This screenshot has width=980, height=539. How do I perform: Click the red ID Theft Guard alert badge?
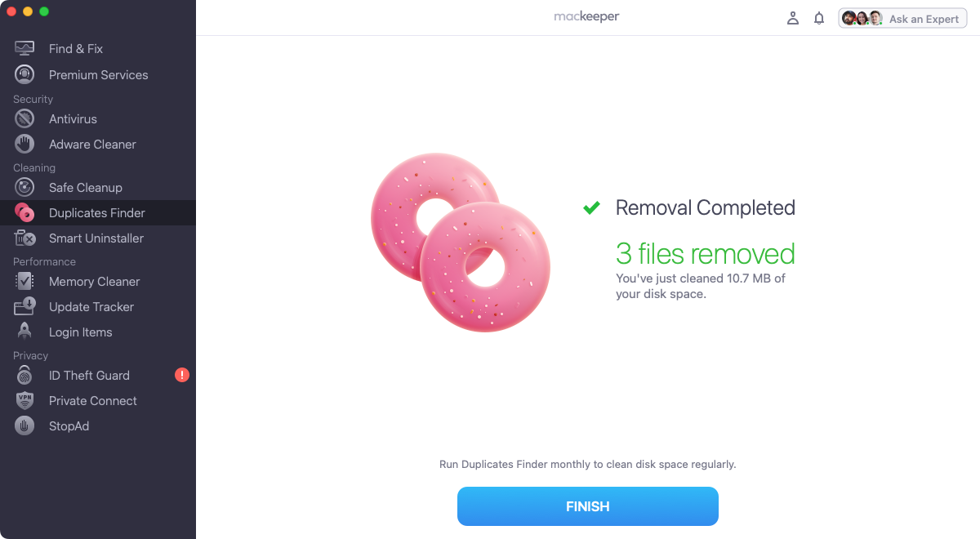182,375
